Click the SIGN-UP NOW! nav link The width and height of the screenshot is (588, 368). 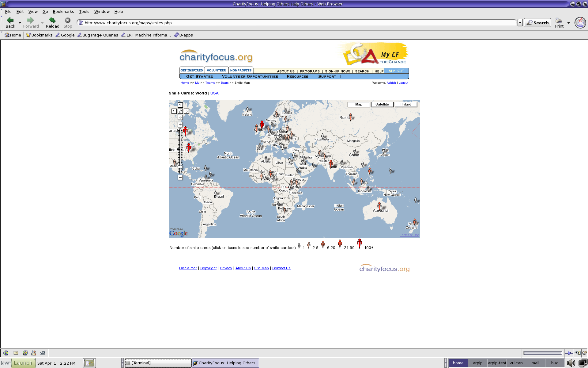point(337,71)
